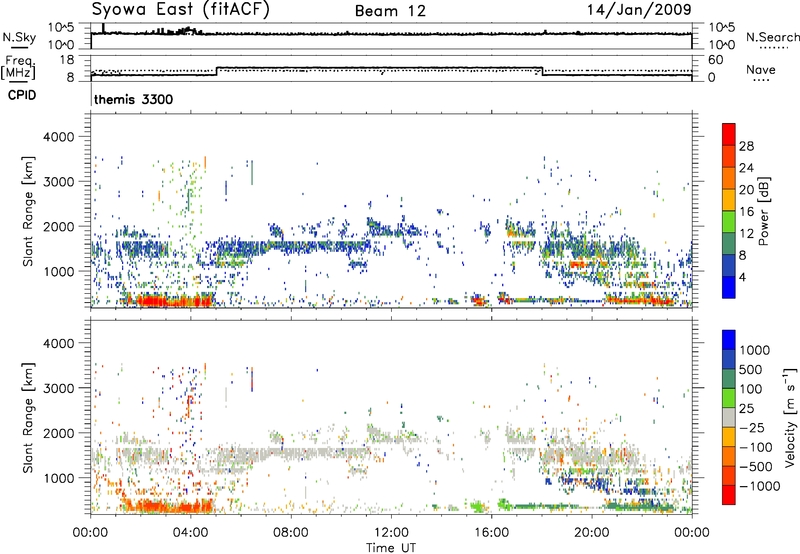Pick the blue top segment of the Velocity colorbar
The image size is (800, 554).
click(x=729, y=340)
